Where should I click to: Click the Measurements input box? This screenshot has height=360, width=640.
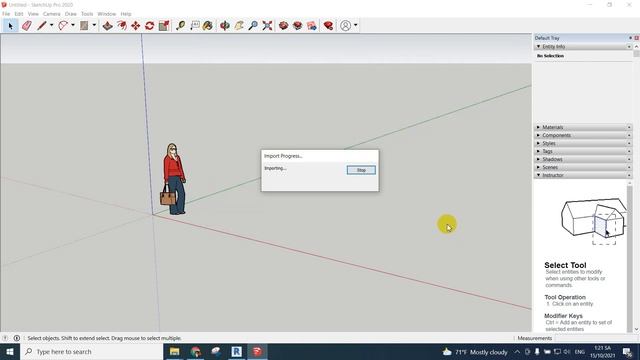pos(596,338)
